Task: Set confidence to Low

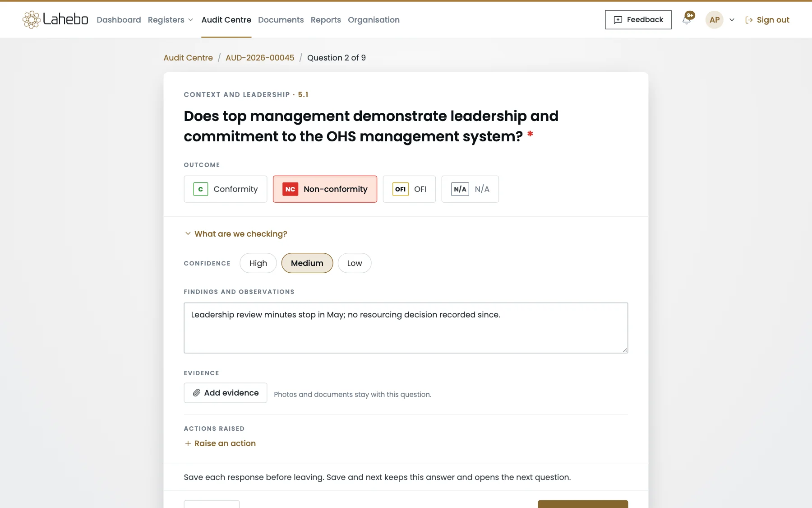Action: (355, 263)
